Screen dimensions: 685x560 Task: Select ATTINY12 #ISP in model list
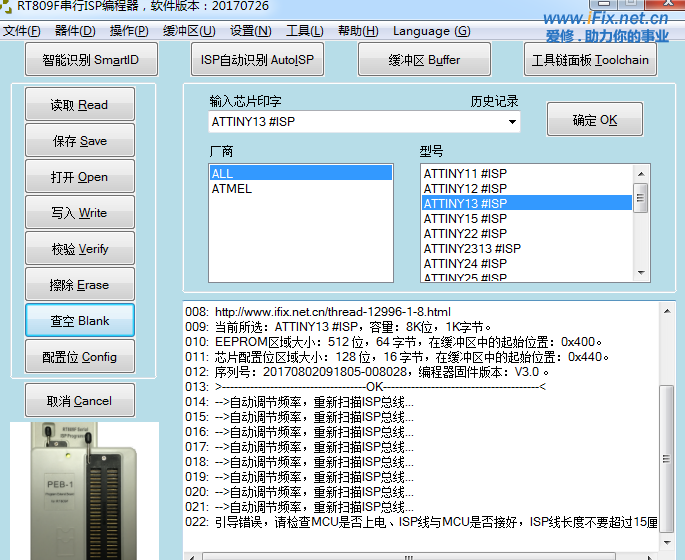pos(527,188)
